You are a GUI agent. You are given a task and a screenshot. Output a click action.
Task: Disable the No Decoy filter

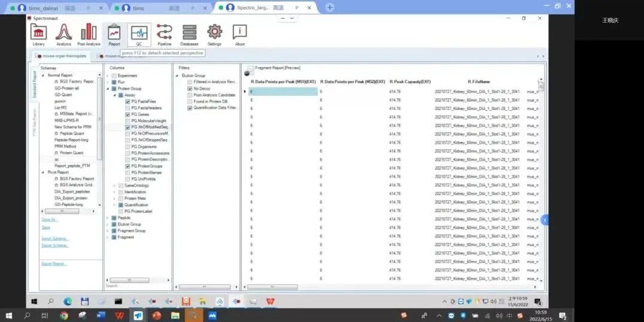point(190,89)
